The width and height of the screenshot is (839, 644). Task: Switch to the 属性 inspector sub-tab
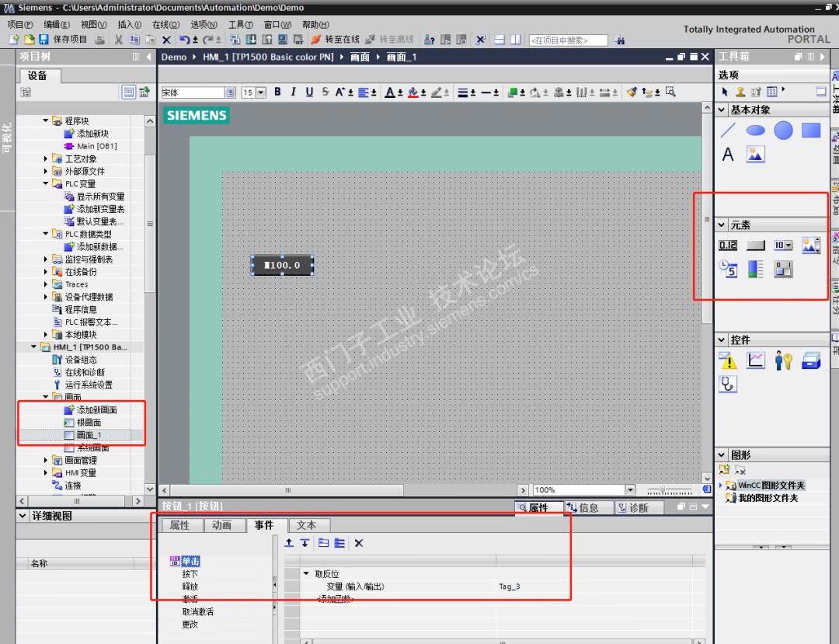(x=179, y=525)
